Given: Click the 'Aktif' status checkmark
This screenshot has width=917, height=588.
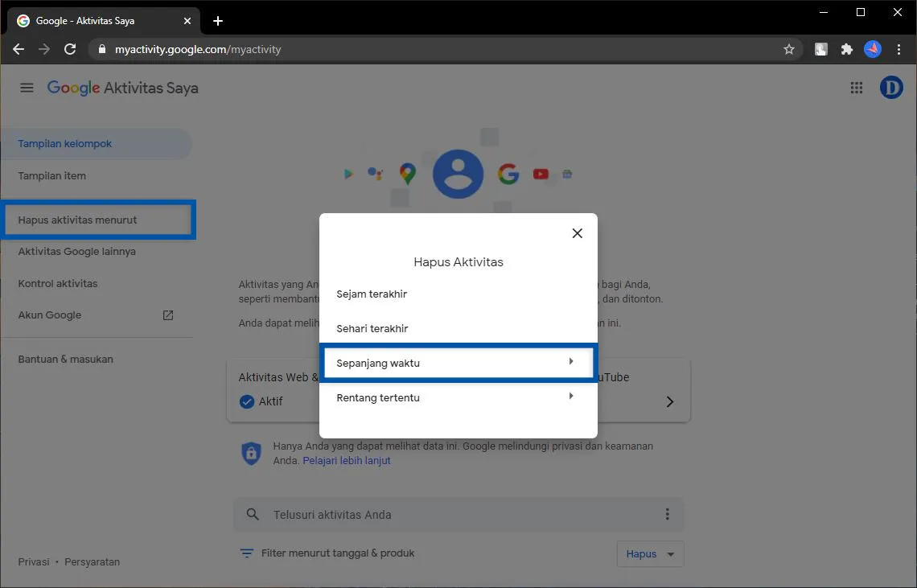Looking at the screenshot, I should [246, 401].
